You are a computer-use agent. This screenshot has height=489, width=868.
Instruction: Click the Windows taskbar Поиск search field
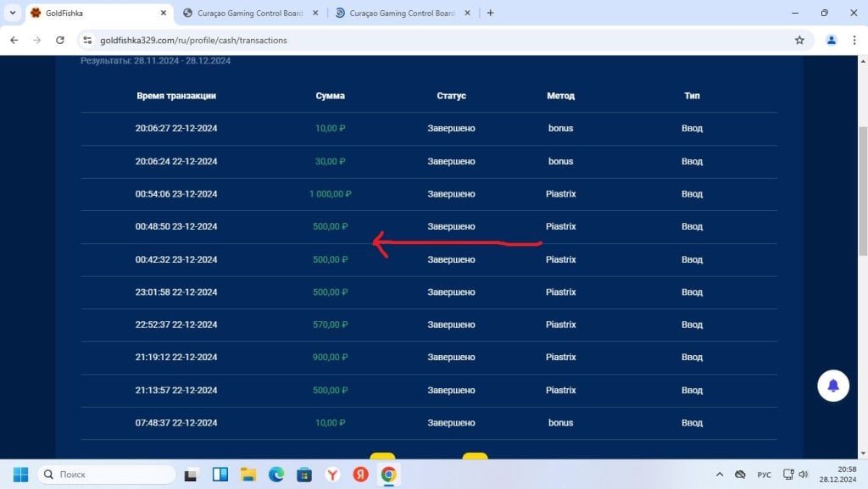(x=106, y=474)
